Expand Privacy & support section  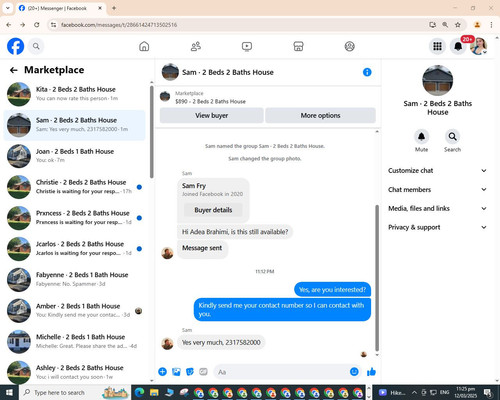tap(437, 227)
